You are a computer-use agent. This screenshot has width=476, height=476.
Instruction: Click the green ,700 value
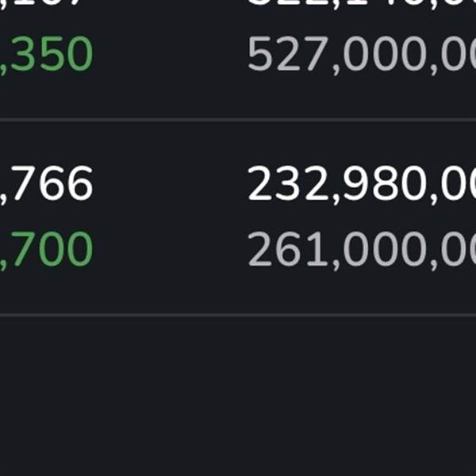(48, 250)
